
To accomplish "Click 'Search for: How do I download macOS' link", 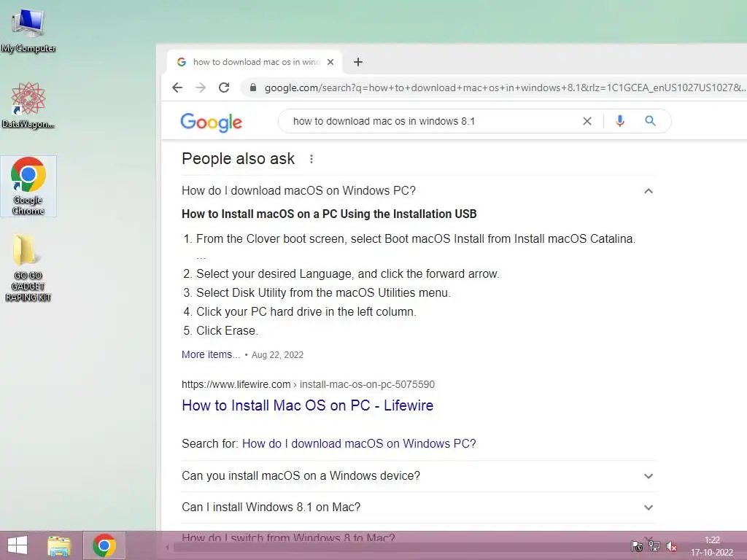I will tap(359, 443).
